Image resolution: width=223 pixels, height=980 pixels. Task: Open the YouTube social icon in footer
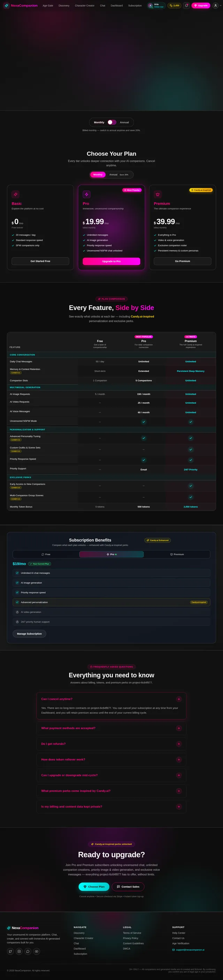click(37, 951)
